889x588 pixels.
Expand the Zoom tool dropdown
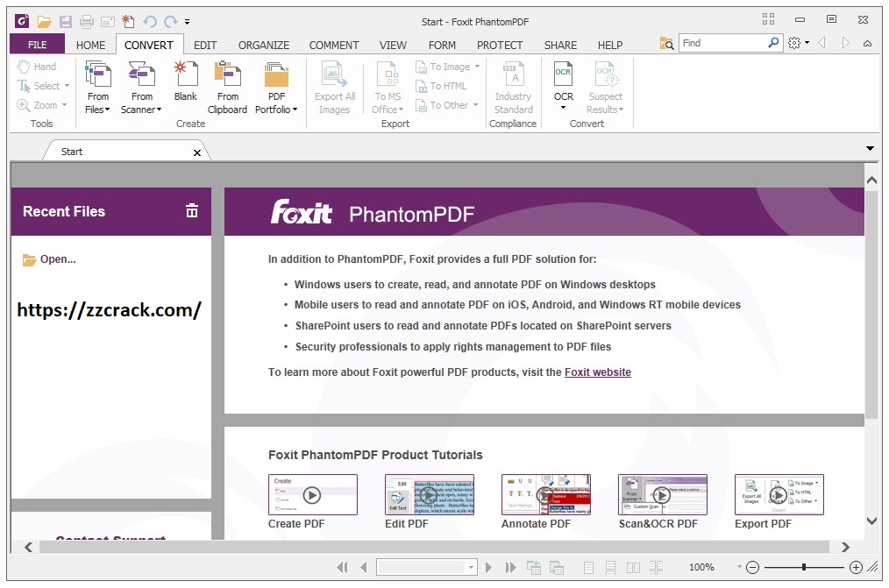64,105
